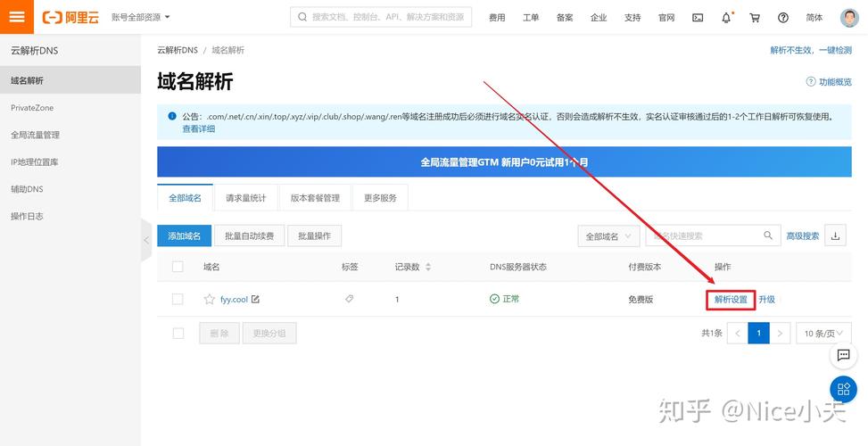
Task: Click the 云解析DNS breadcrumb link
Action: [178, 50]
